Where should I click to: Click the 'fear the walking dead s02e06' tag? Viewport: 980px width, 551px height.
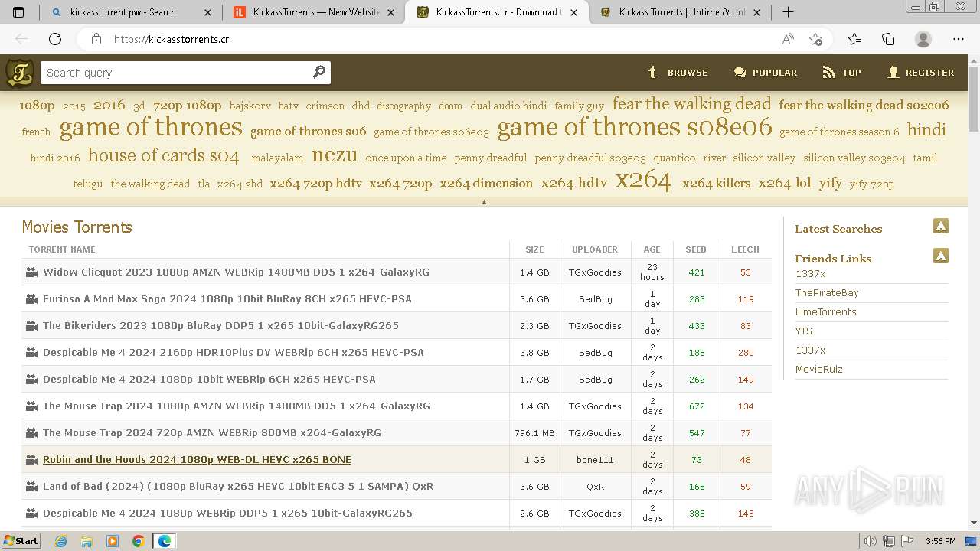[864, 105]
